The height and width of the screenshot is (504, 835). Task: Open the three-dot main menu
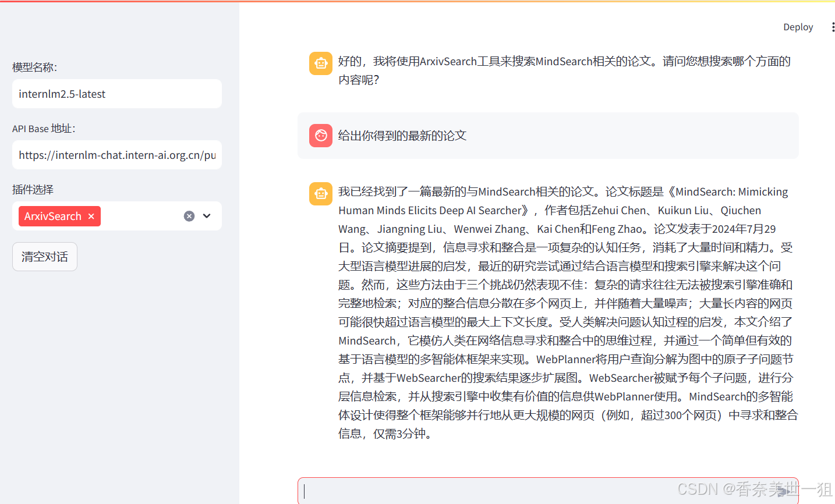pos(832,27)
